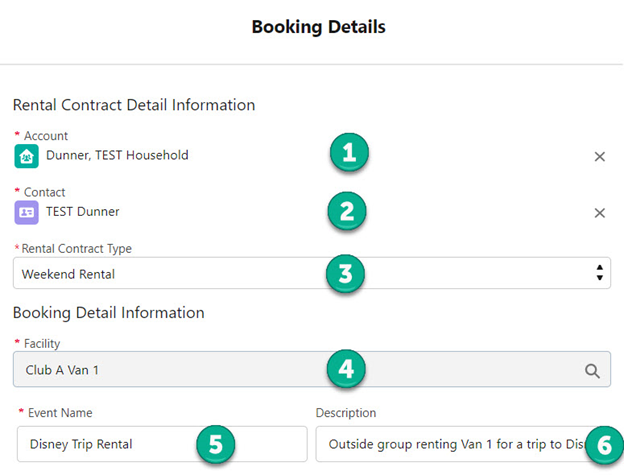Click the Dunner, TEST Household account name

[x=117, y=155]
